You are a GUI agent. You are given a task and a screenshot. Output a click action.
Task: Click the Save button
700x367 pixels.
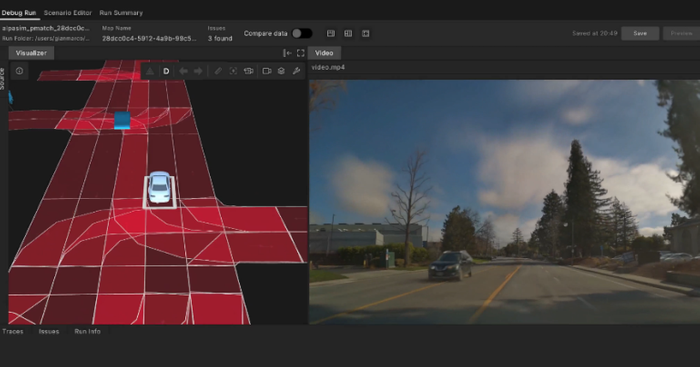coord(640,33)
